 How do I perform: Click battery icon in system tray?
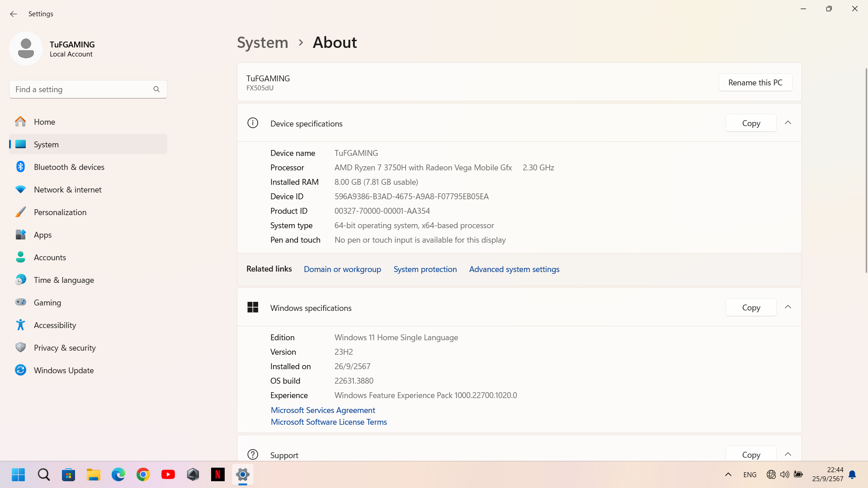coord(798,474)
